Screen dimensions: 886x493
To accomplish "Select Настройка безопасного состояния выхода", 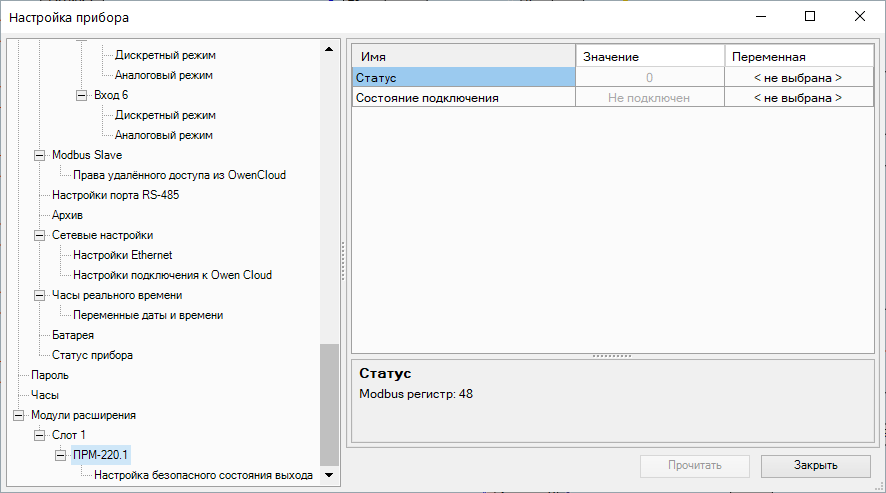I will point(203,475).
